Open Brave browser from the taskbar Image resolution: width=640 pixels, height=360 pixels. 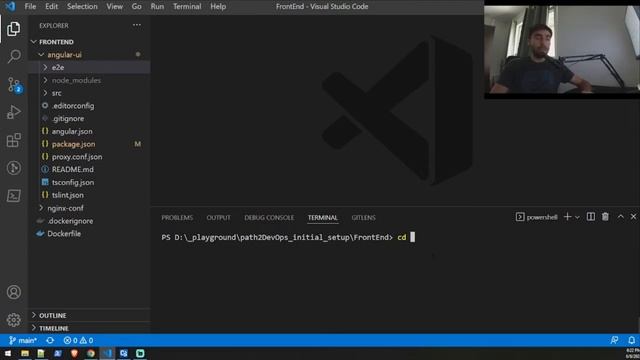(x=74, y=353)
